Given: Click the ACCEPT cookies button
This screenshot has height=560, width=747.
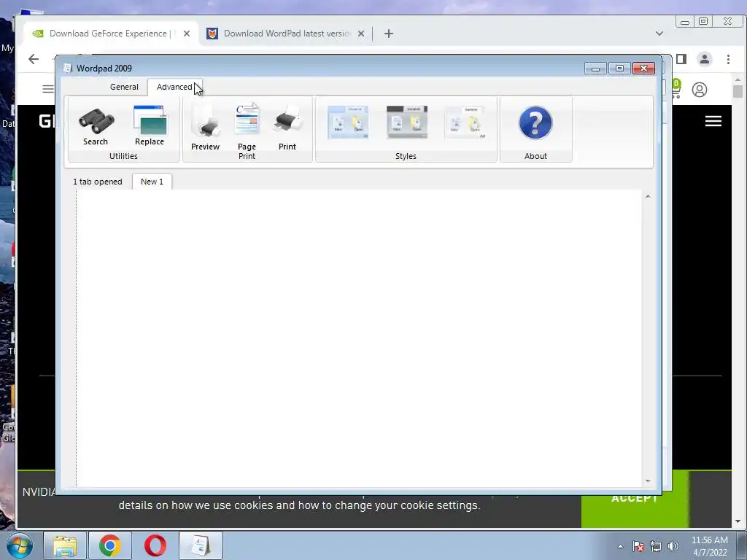Looking at the screenshot, I should click(635, 499).
